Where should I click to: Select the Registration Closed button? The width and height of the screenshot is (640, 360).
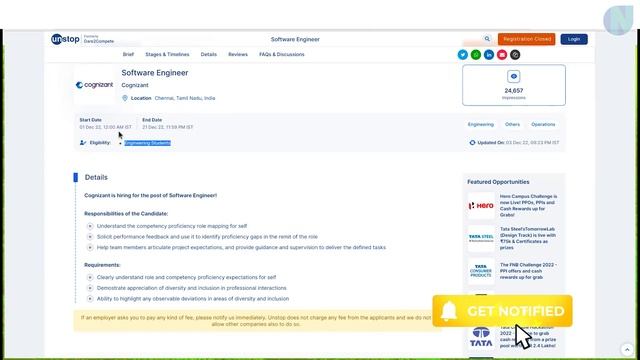tap(527, 39)
